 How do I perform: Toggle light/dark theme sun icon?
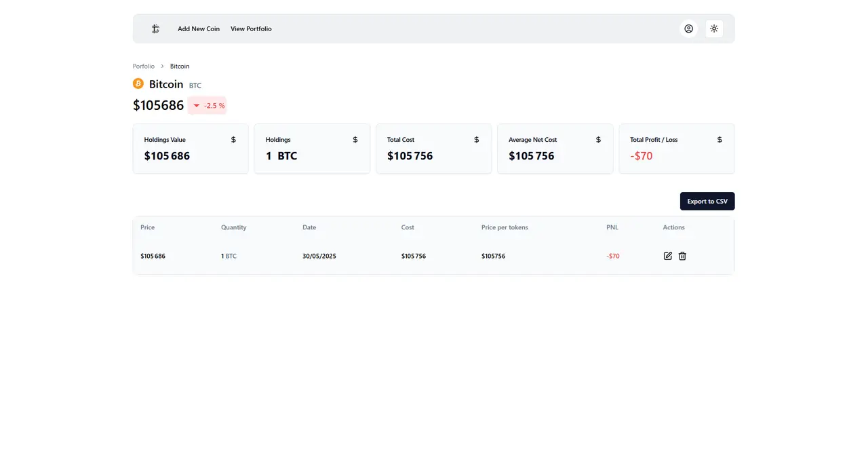713,29
